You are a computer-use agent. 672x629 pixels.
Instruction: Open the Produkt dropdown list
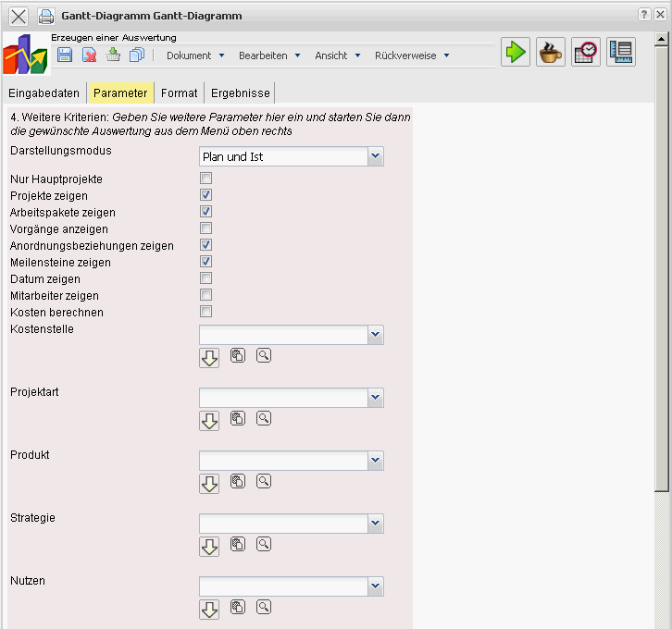click(x=292, y=461)
